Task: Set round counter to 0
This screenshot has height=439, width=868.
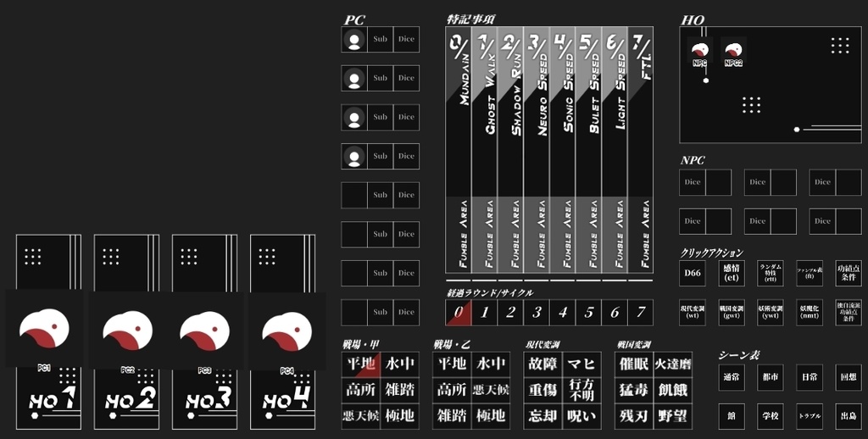Action: [x=459, y=313]
